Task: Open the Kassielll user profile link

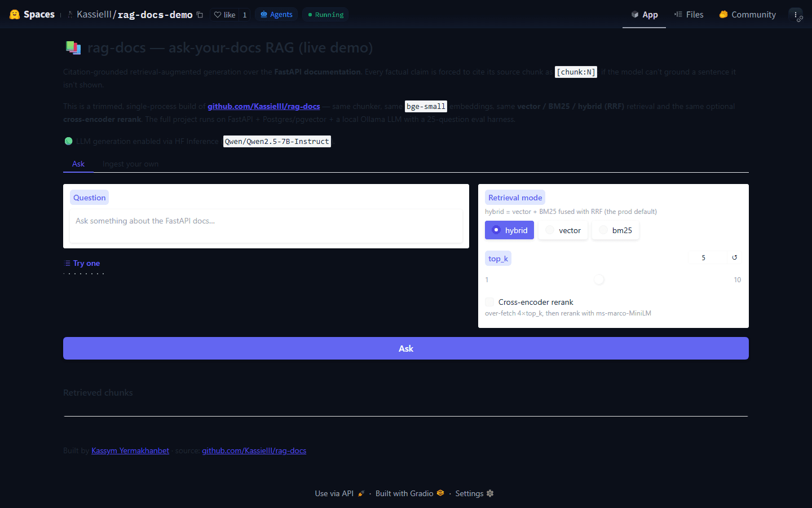Action: tap(94, 15)
